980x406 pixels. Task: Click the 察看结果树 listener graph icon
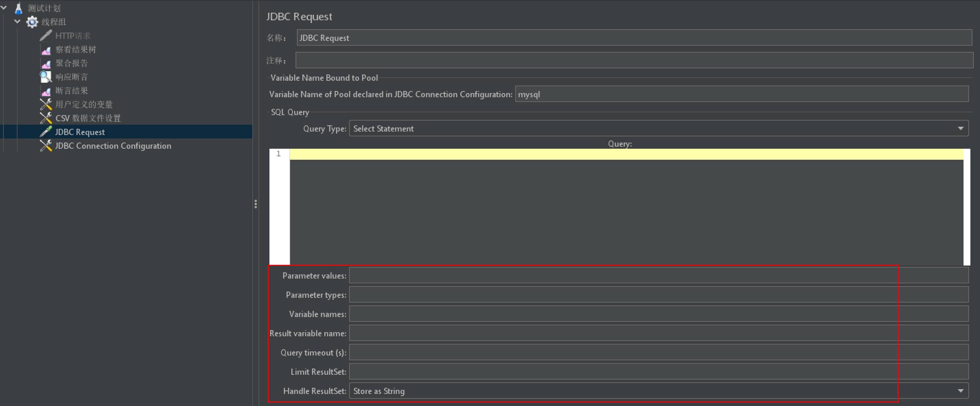pyautogui.click(x=46, y=49)
